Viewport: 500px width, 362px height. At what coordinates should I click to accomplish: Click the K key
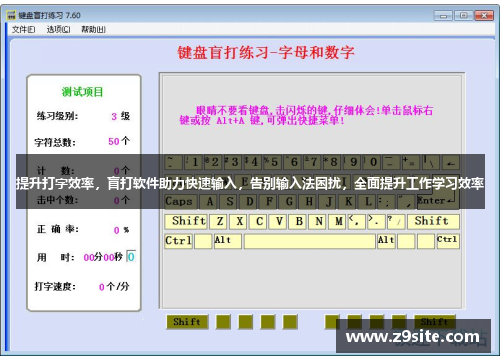coord(348,201)
